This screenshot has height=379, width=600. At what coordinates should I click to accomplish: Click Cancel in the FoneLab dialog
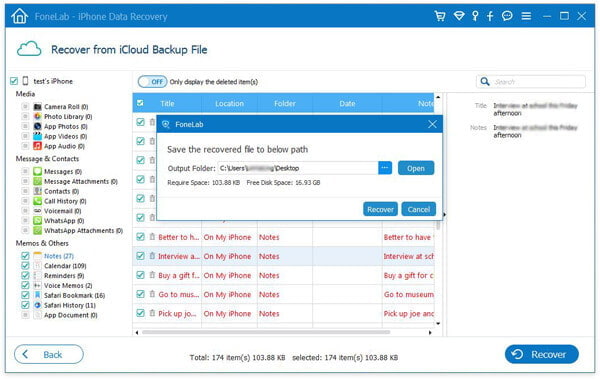[419, 209]
